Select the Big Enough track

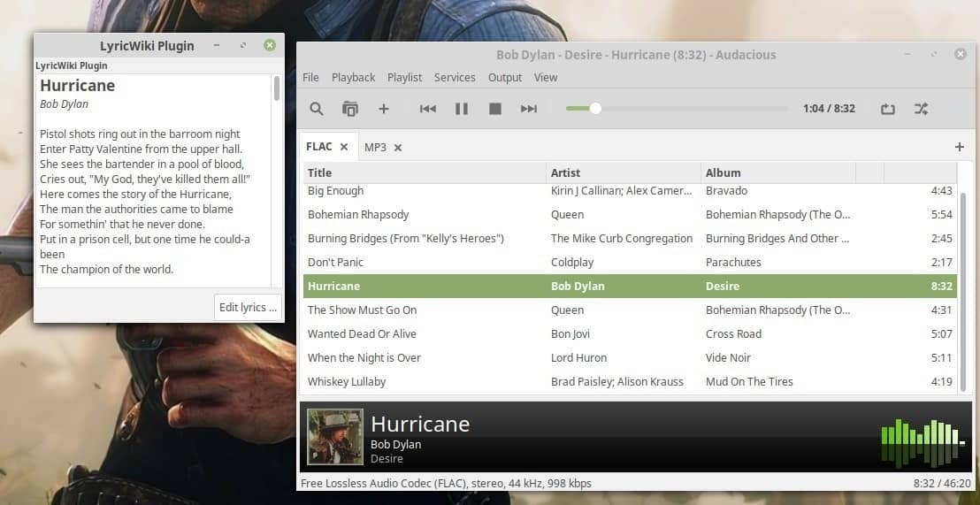click(x=630, y=191)
